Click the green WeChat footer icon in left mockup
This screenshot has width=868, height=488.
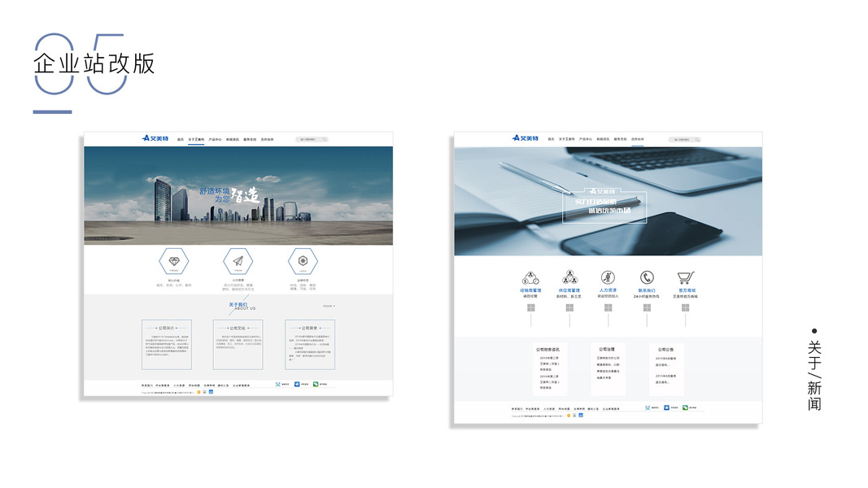click(x=316, y=384)
